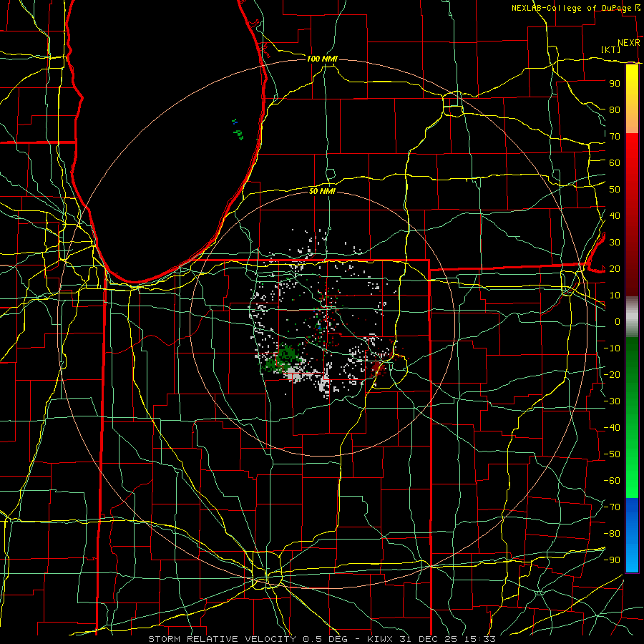The width and height of the screenshot is (644, 644).
Task: Click the NEXLAB-College of DuPage label
Action: coord(571,8)
